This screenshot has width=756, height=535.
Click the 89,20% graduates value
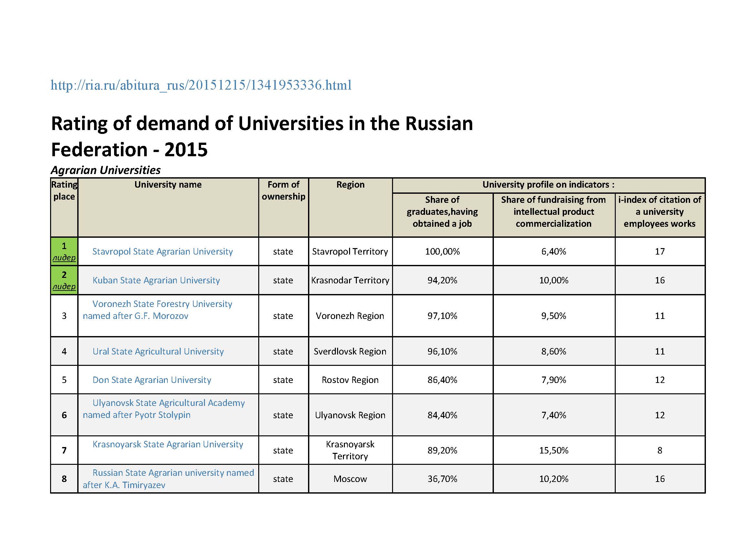pos(442,450)
